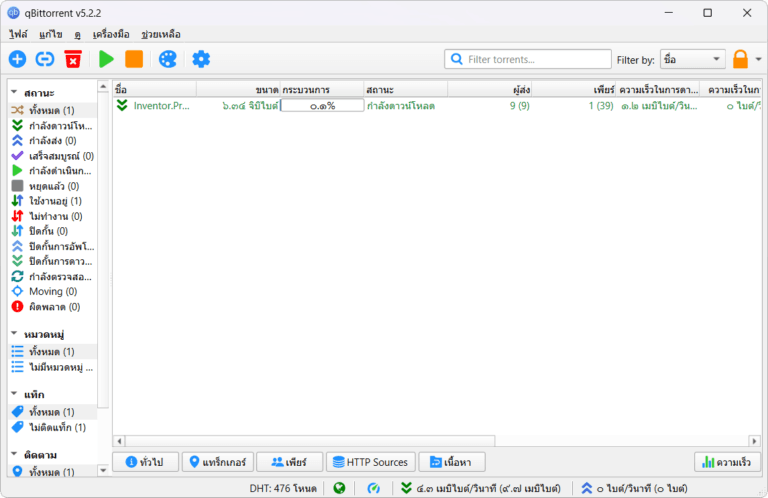Sort by the ผู้ส่ง column header
The width and height of the screenshot is (768, 498).
click(489, 90)
